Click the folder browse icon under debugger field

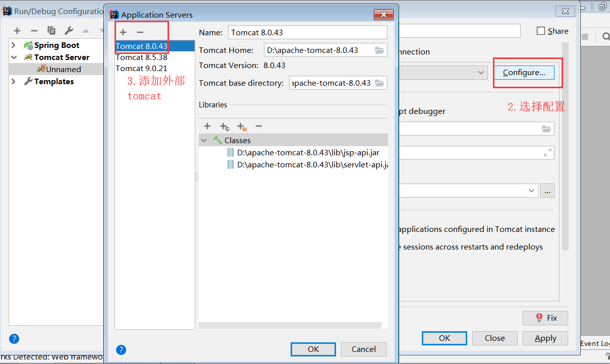pos(546,129)
